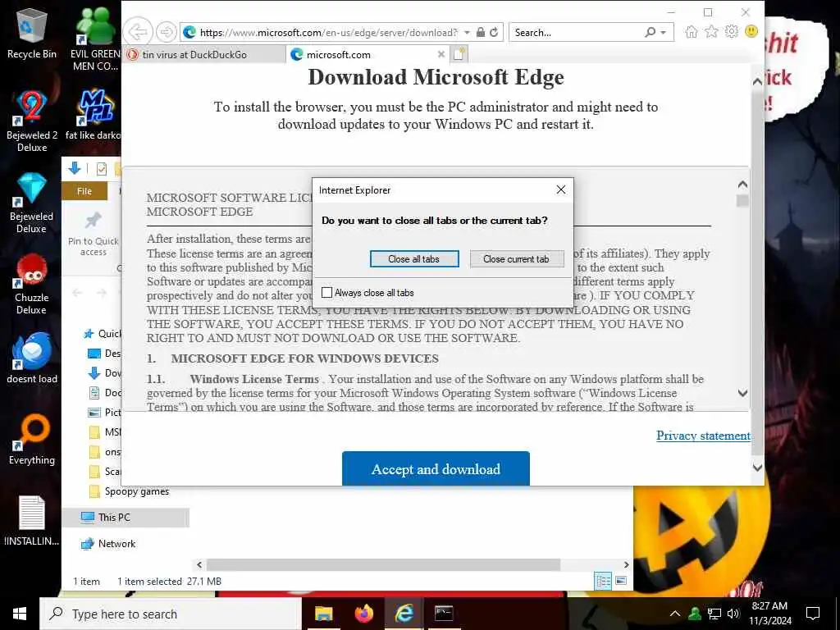This screenshot has width=840, height=630.
Task: Click Explorer horizontal scrollbar right arrow
Action: pos(626,564)
